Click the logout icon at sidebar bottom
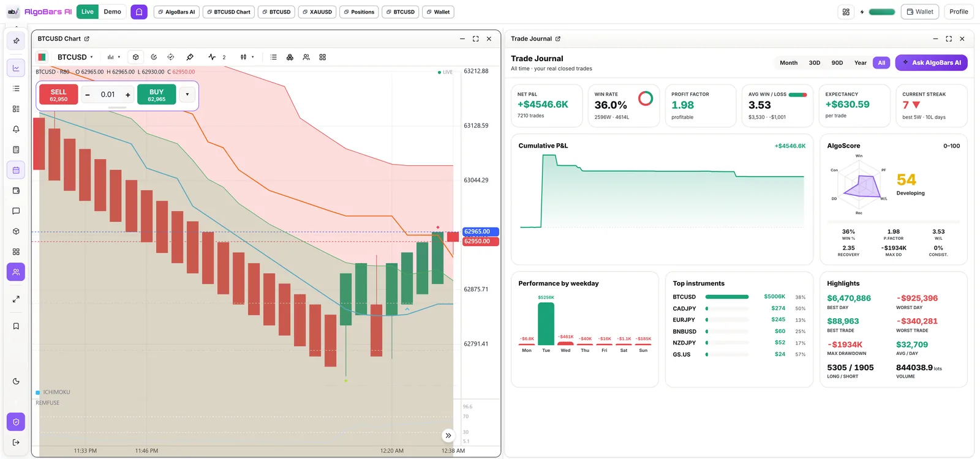Screen dimensions: 980x459 [16, 442]
